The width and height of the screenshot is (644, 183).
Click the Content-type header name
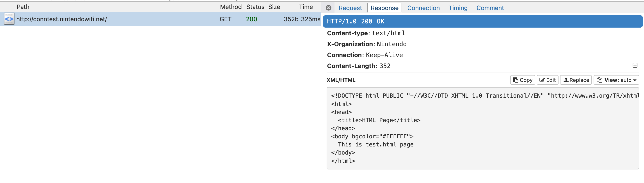[347, 33]
